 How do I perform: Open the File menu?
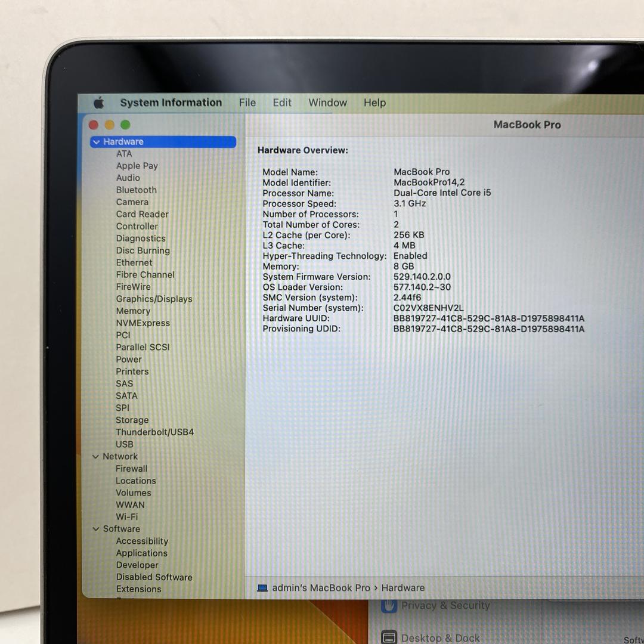coord(247,103)
